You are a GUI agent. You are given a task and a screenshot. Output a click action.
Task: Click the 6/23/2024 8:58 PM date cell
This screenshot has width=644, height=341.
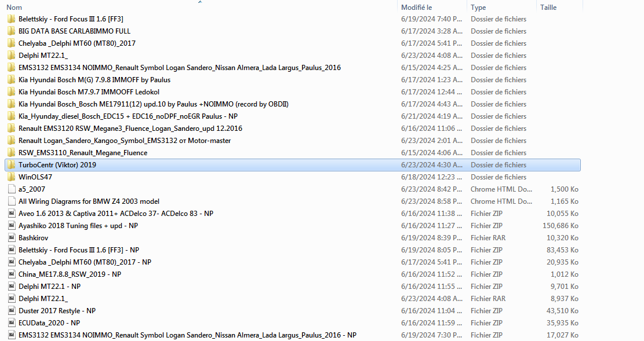431,201
